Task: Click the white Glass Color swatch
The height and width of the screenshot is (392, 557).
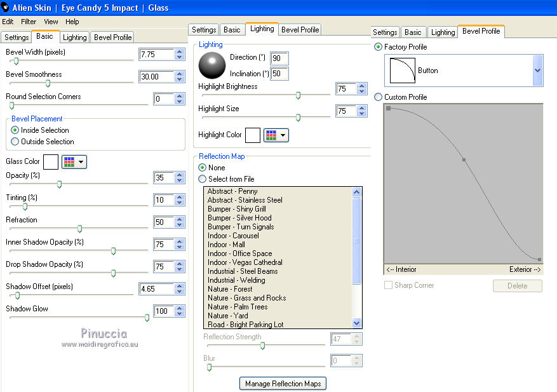Action: [x=51, y=162]
